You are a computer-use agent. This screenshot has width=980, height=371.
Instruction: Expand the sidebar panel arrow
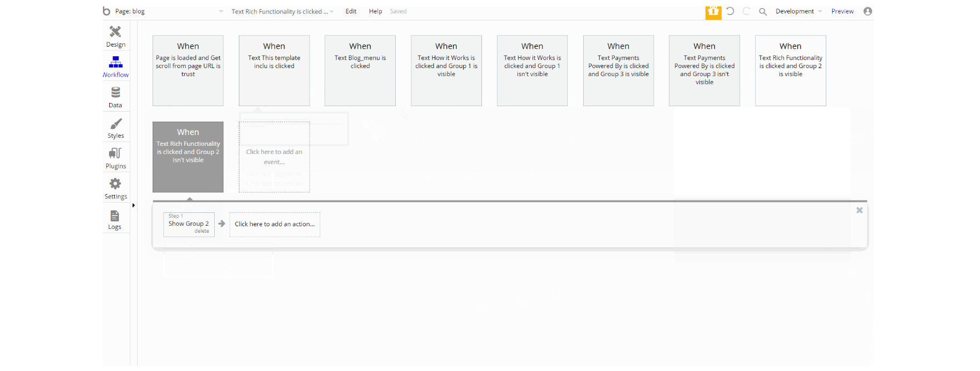coord(133,205)
